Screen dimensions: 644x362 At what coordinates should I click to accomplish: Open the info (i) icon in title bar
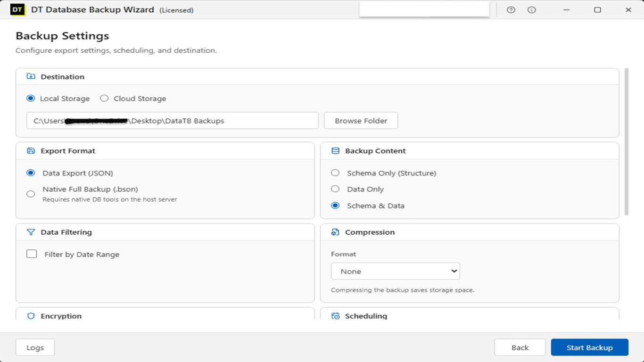point(532,10)
